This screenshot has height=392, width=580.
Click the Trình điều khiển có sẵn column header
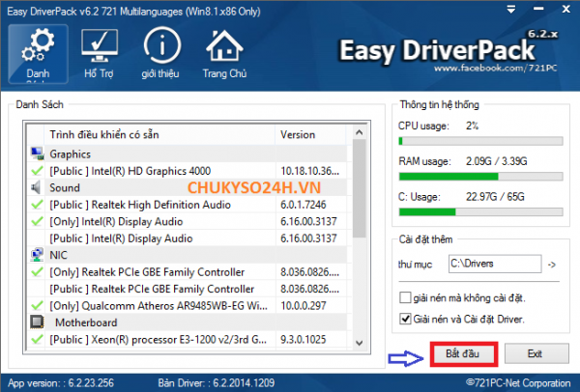click(159, 134)
